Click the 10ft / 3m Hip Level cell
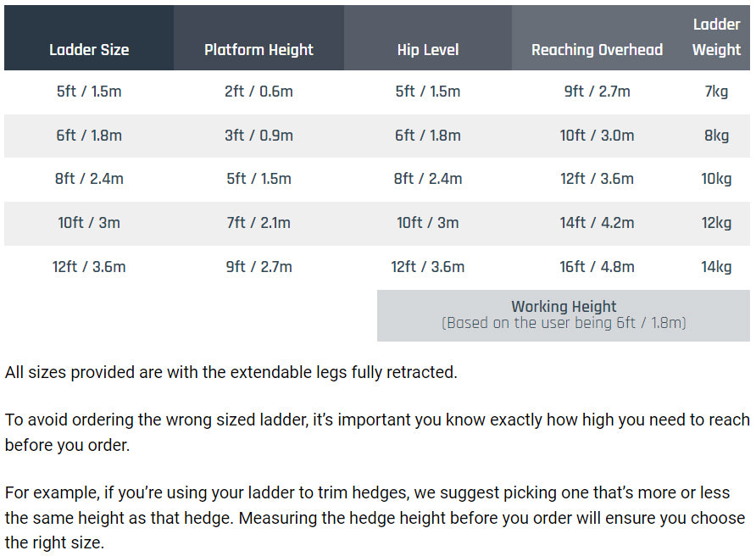The height and width of the screenshot is (556, 756). (x=428, y=223)
